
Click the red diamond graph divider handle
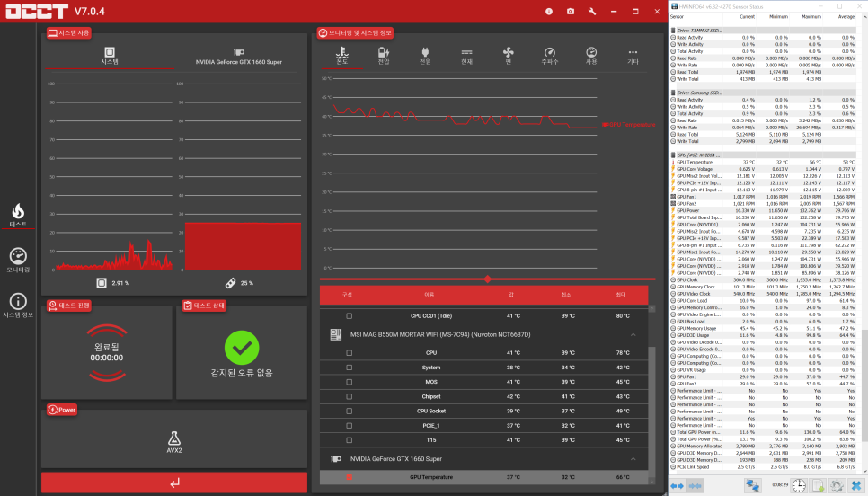click(x=487, y=279)
